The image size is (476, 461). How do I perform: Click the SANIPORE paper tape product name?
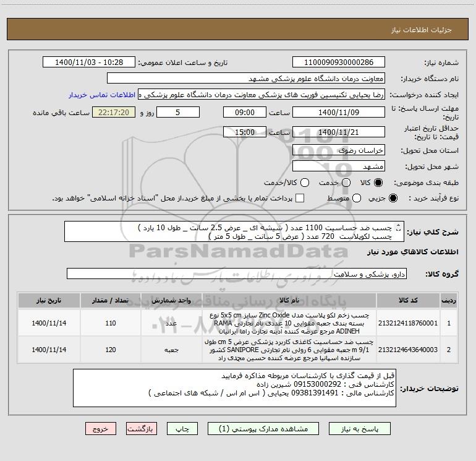coord(289,350)
